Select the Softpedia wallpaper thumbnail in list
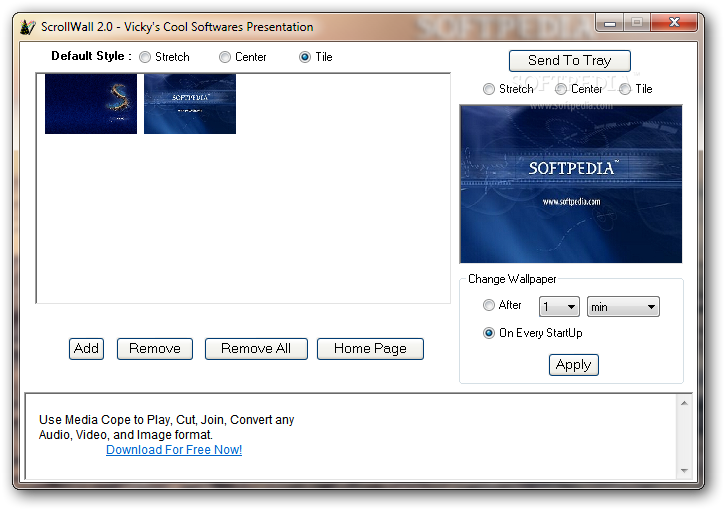The width and height of the screenshot is (725, 510). click(190, 104)
